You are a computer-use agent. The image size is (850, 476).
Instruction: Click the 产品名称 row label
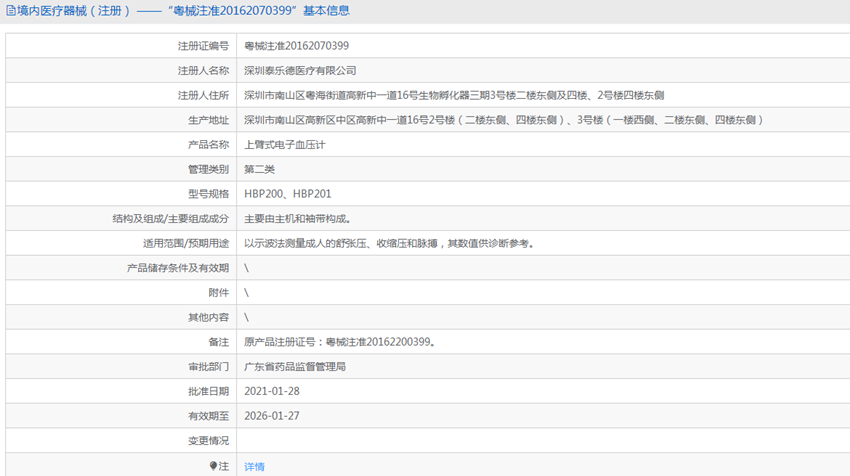tap(209, 145)
